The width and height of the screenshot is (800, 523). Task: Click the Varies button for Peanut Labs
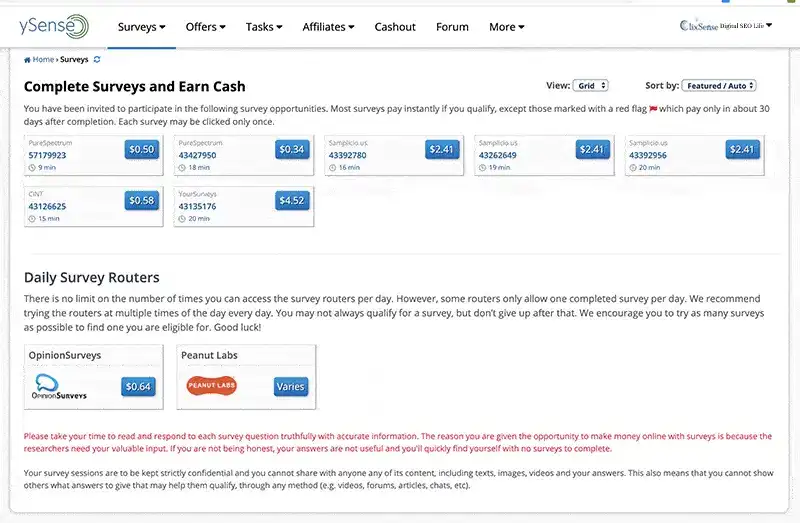point(291,386)
